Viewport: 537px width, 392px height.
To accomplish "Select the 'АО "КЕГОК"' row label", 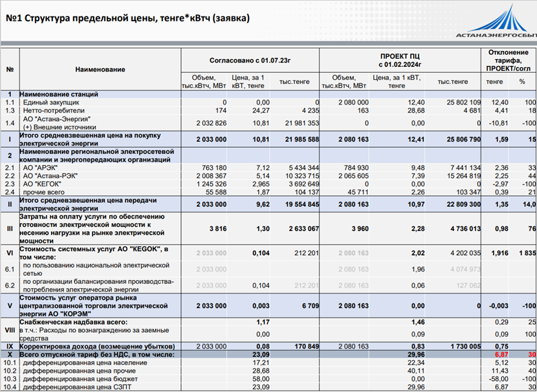I will click(42, 184).
